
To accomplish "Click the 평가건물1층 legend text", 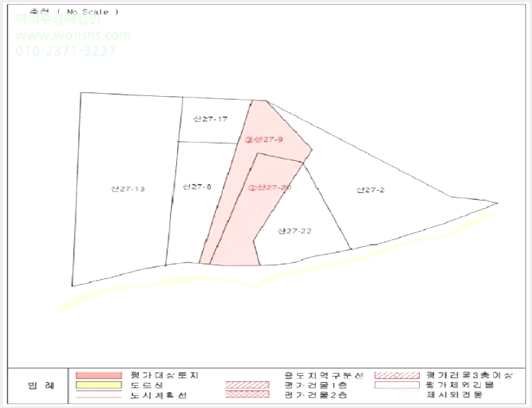I will click(x=315, y=385).
